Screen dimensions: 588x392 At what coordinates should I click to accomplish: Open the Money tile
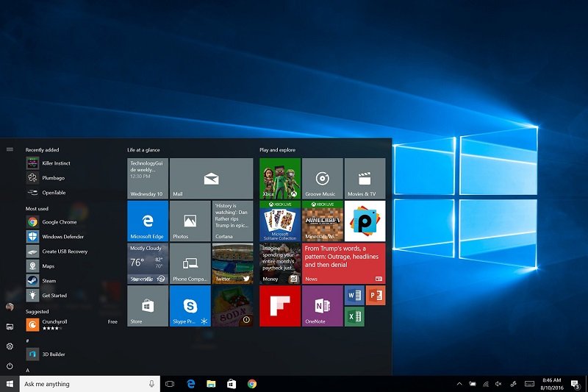280,263
